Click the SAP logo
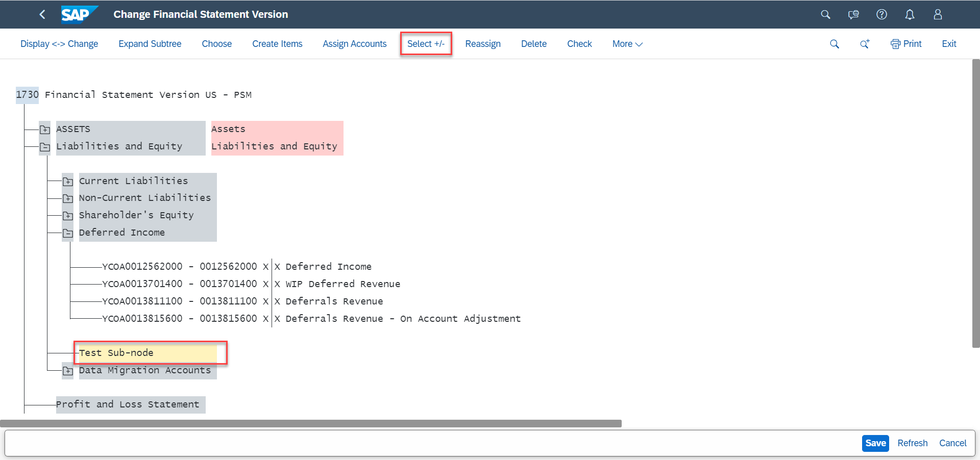This screenshot has height=460, width=980. (x=79, y=14)
